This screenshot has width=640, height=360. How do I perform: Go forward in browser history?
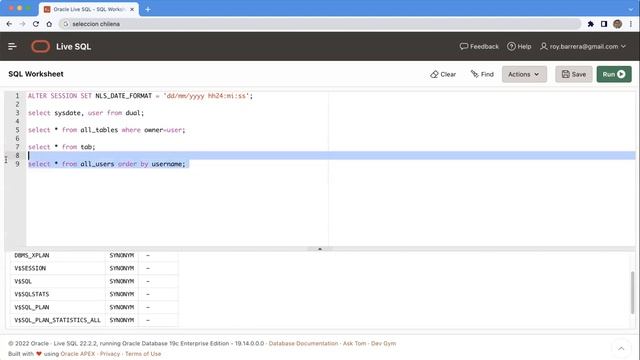tap(22, 24)
